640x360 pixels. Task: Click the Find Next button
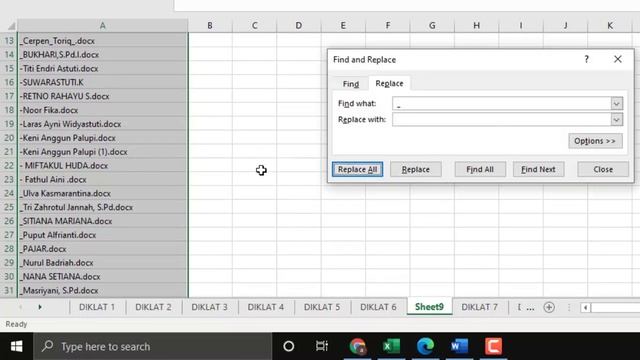[x=538, y=169]
